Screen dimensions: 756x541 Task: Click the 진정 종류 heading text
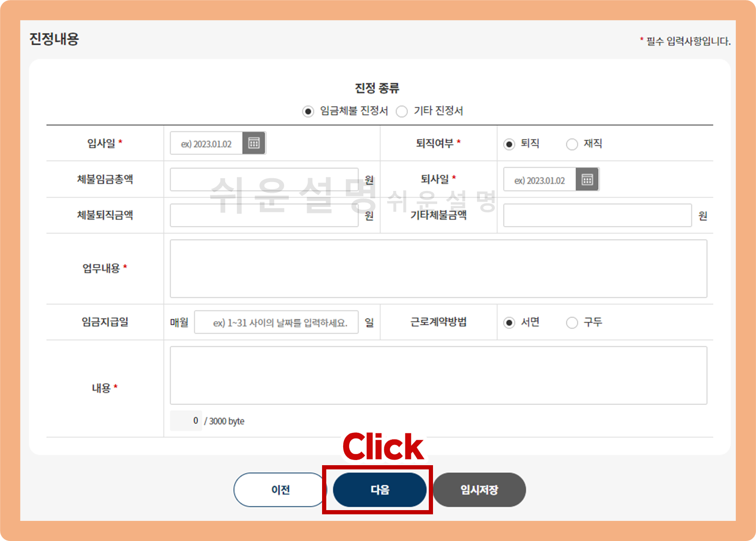[377, 88]
